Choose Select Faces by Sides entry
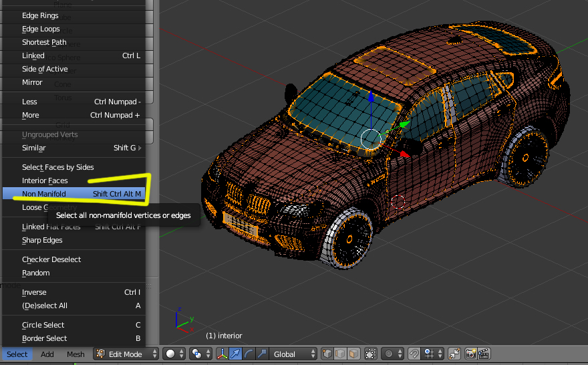The height and width of the screenshot is (365, 588). tap(74, 167)
